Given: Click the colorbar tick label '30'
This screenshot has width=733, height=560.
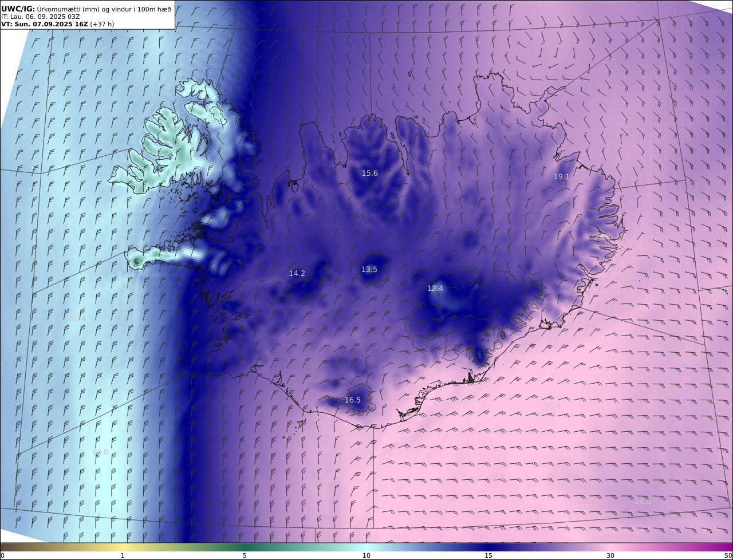Looking at the screenshot, I should coord(610,555).
